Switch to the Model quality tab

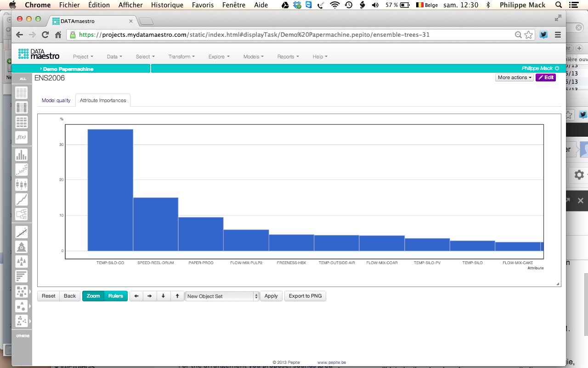tap(56, 100)
